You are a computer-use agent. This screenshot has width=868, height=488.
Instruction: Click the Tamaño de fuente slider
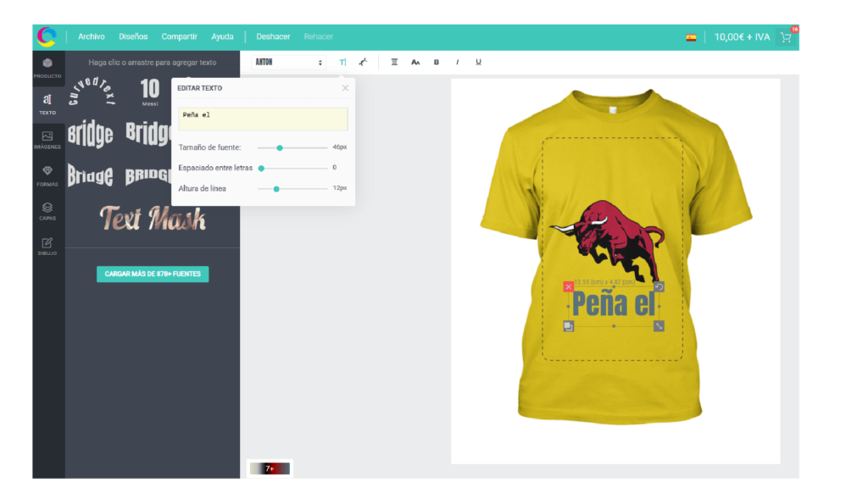pyautogui.click(x=292, y=147)
